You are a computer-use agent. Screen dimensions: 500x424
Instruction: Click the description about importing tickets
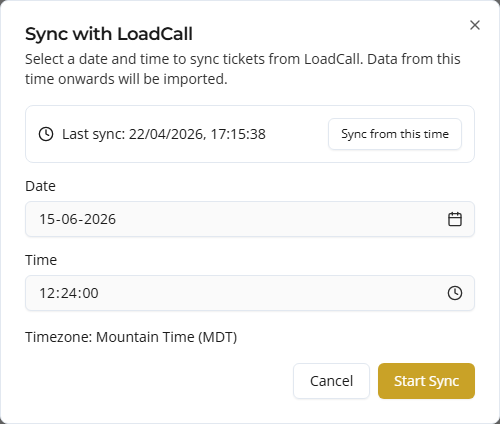(x=243, y=69)
